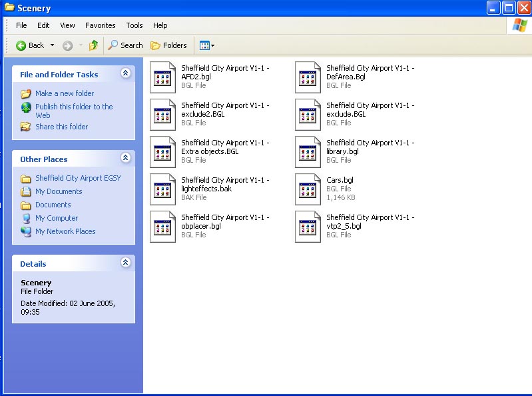The image size is (532, 396).
Task: Select the lighteffects.bak file icon
Action: 162,189
